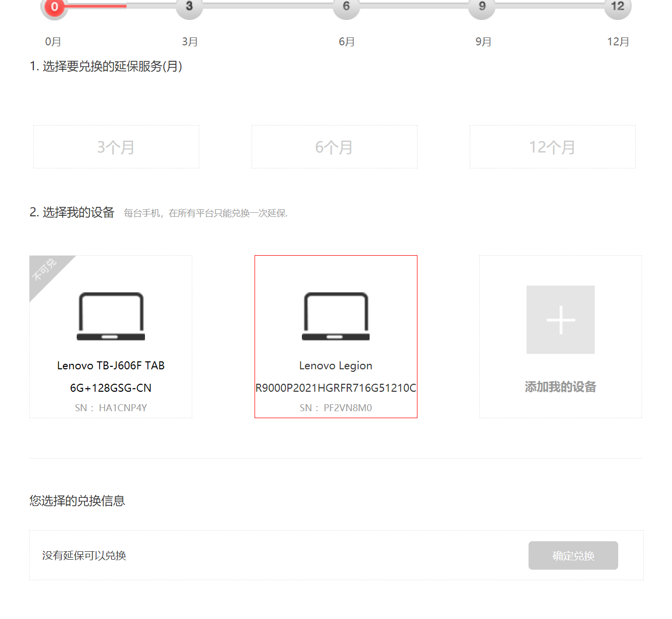
Task: Select the 6个月 warranty extension option
Action: tap(334, 147)
